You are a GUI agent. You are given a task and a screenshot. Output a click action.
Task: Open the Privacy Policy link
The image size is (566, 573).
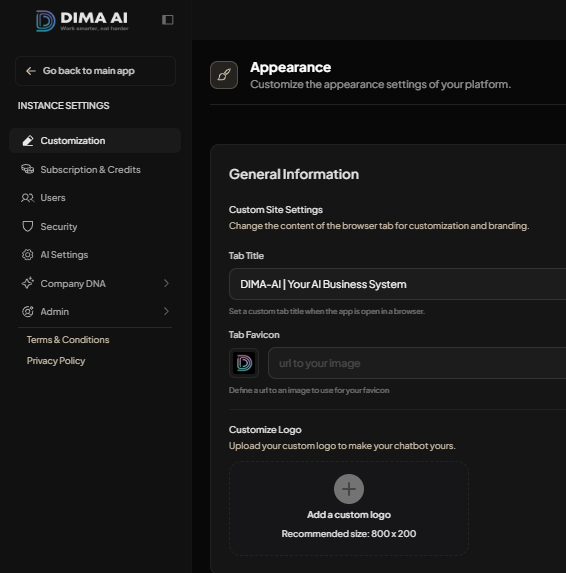[56, 361]
